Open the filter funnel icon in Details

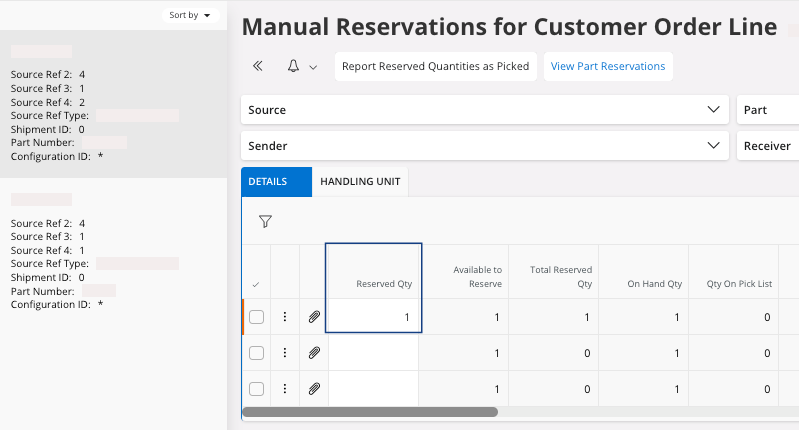pyautogui.click(x=265, y=222)
